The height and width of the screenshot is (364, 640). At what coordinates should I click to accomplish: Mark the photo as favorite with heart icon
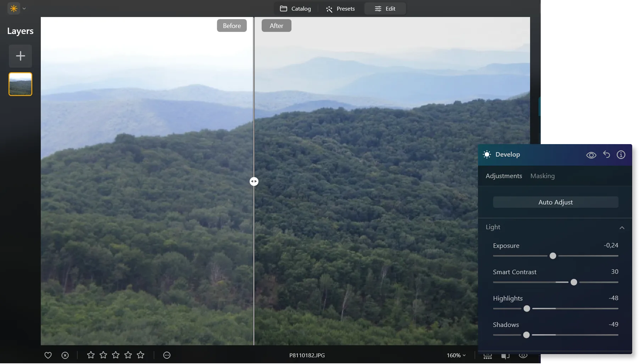[x=48, y=355]
